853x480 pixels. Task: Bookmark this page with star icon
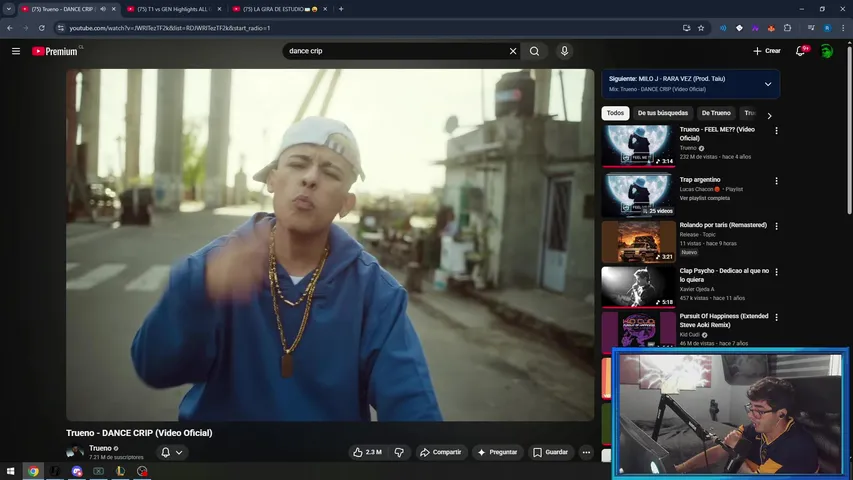(701, 28)
